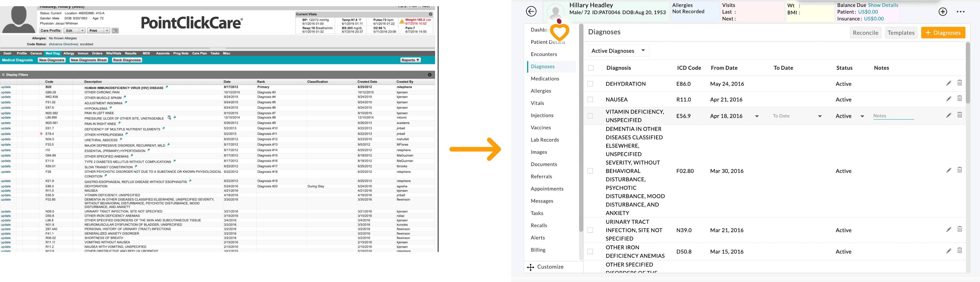Check the DEHYDRATION row checkbox
The image size is (980, 282).
(590, 84)
